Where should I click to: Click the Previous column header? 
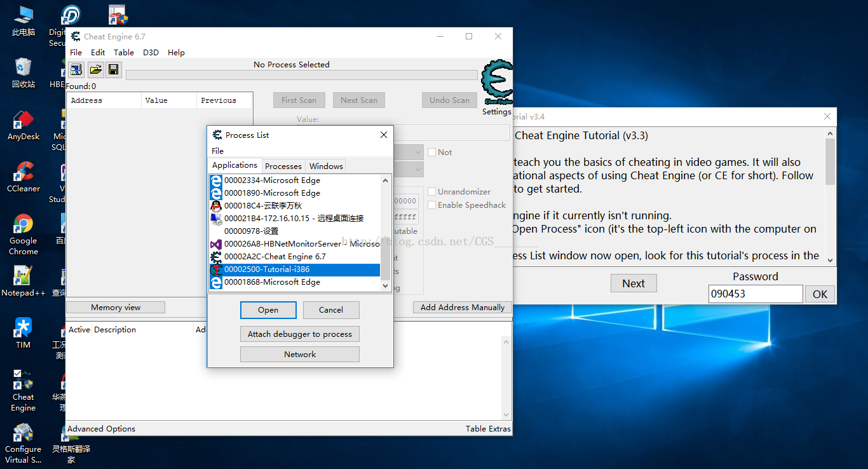224,100
